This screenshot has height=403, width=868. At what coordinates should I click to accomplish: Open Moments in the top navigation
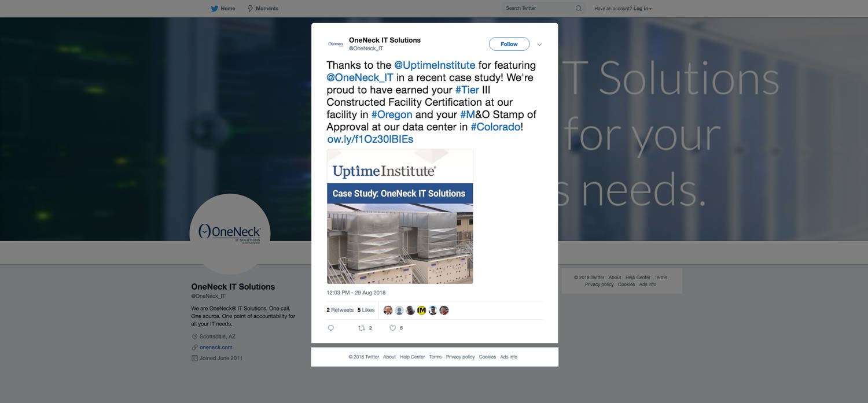click(x=263, y=9)
